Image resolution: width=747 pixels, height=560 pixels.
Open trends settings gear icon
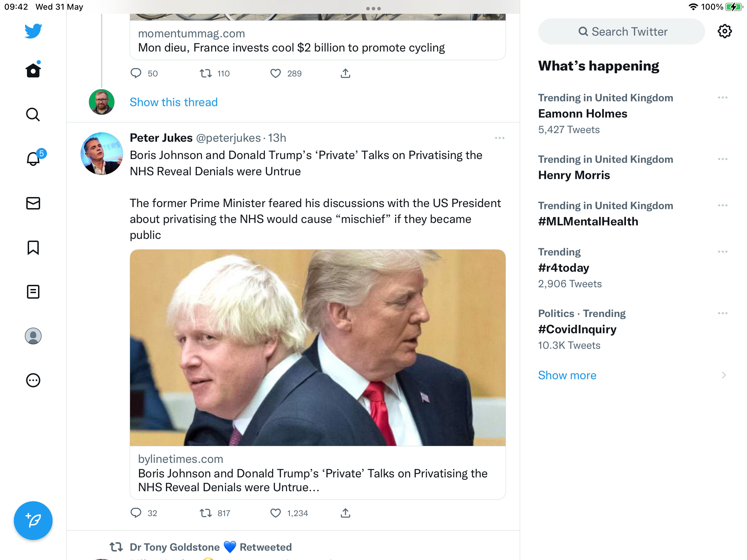pos(725,31)
